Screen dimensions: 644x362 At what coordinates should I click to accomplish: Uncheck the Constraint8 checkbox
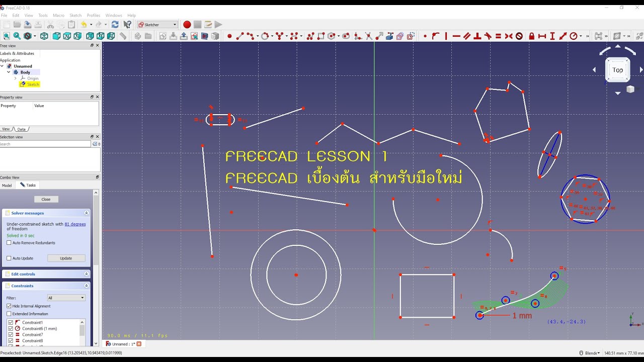pyautogui.click(x=11, y=341)
